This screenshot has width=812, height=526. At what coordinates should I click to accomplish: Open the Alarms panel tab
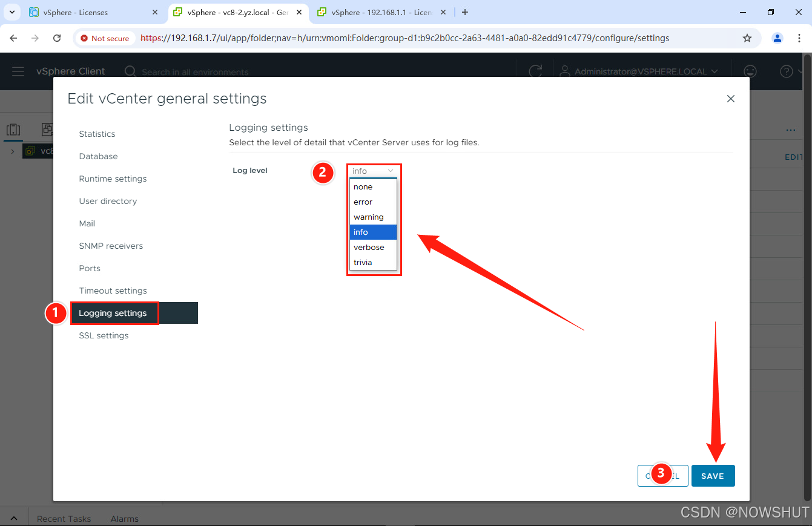click(124, 519)
